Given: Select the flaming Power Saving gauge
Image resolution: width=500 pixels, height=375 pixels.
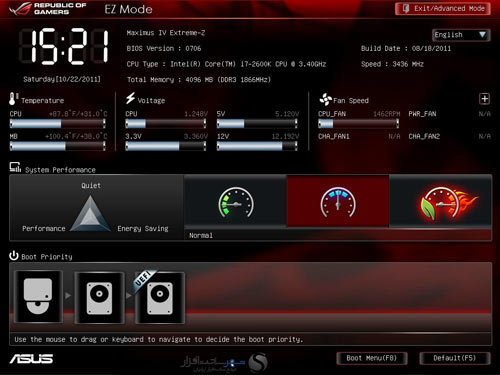Looking at the screenshot, I should coord(441,202).
